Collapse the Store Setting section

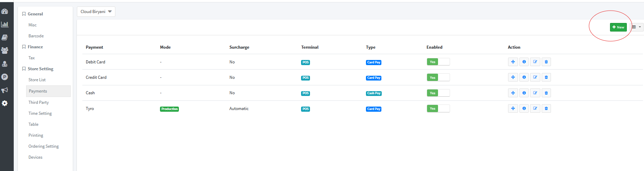[40, 69]
